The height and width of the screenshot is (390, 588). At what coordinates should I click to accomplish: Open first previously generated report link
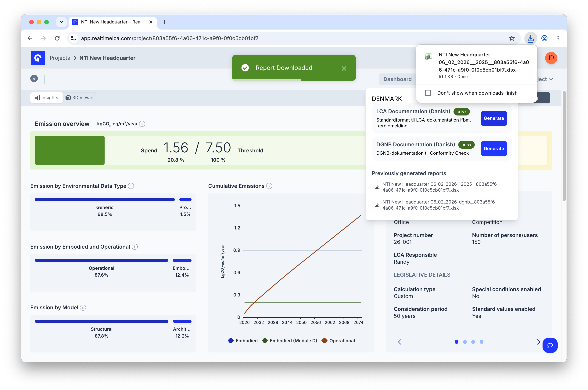point(440,187)
